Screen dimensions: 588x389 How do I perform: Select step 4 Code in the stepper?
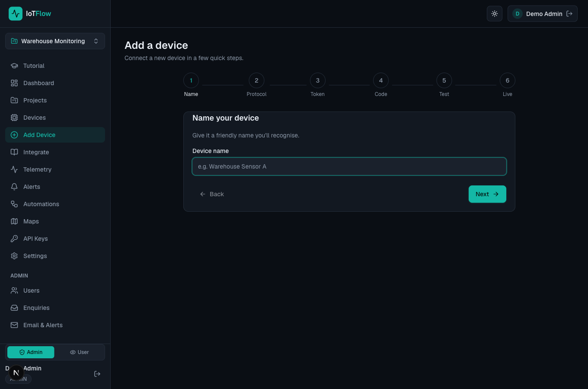pyautogui.click(x=381, y=80)
